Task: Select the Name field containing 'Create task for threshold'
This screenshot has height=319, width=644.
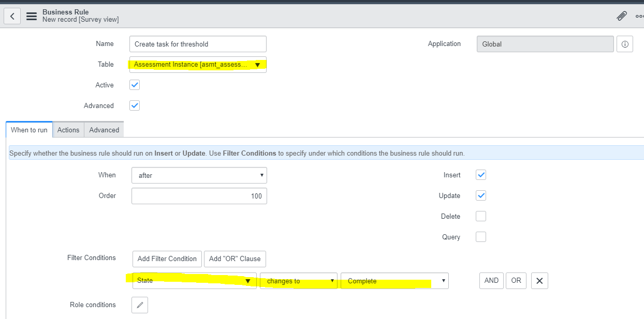Action: [198, 44]
